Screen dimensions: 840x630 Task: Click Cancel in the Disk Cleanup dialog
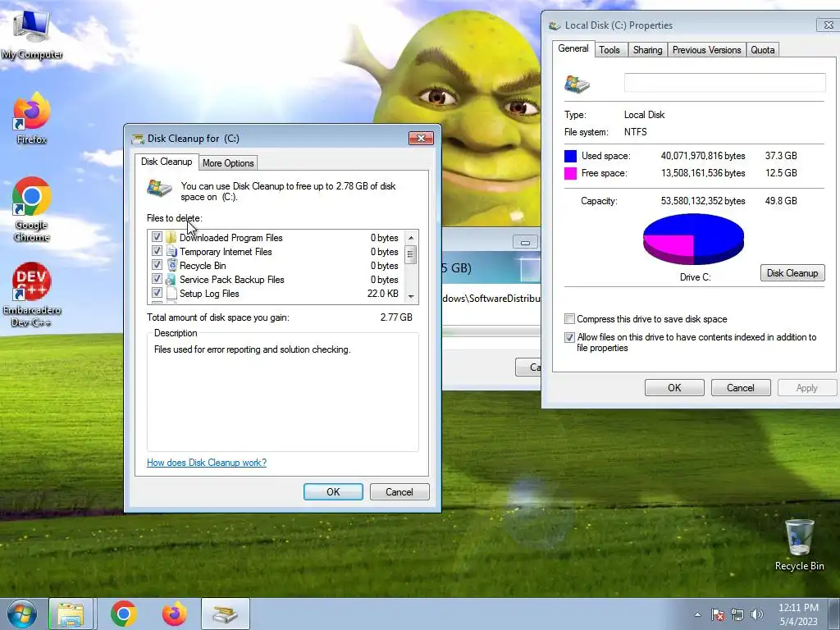399,492
